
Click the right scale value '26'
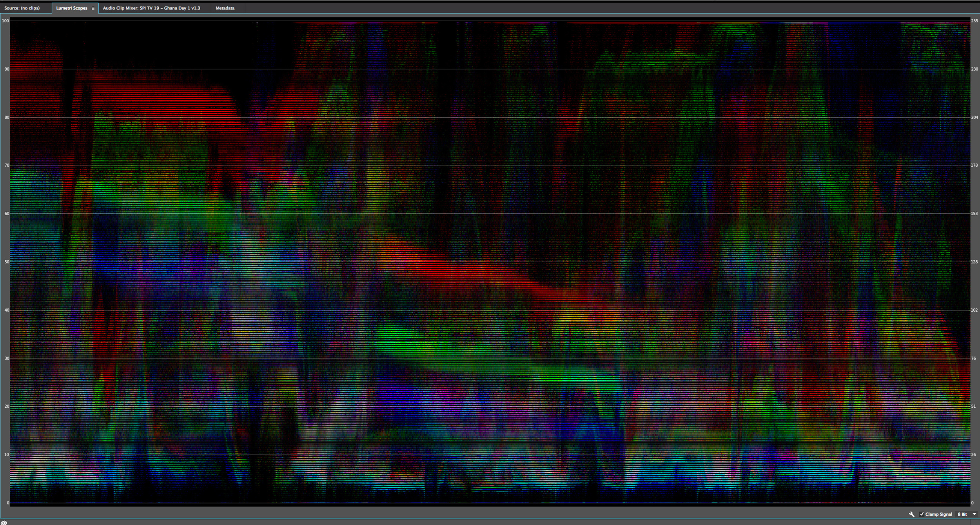973,455
